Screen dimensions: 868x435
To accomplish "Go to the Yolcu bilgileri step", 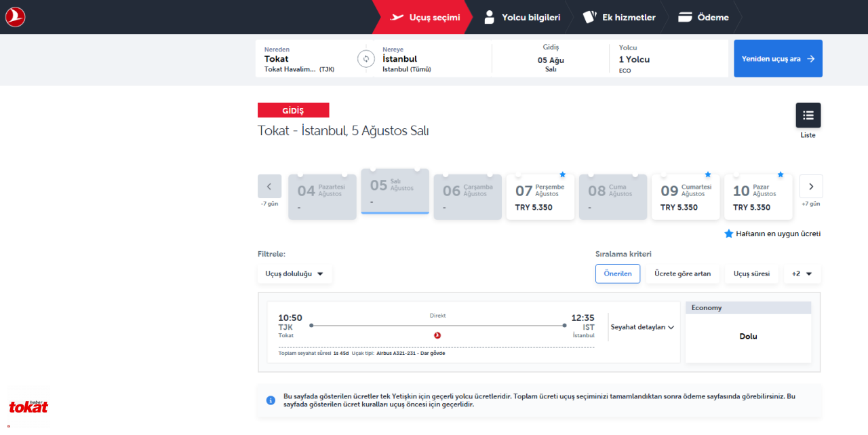I will point(522,17).
